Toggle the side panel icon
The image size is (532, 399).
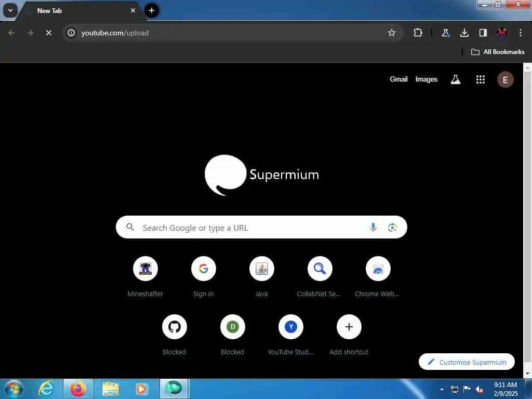point(483,33)
